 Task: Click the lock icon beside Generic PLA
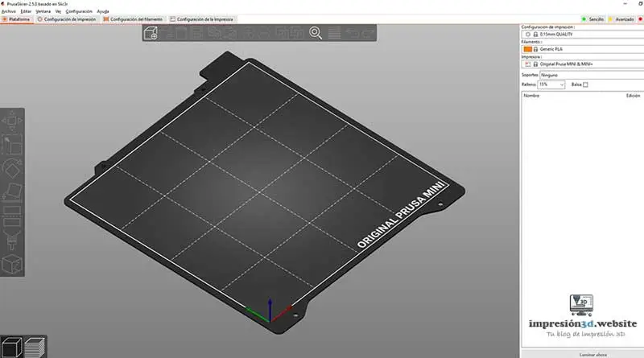tap(535, 49)
